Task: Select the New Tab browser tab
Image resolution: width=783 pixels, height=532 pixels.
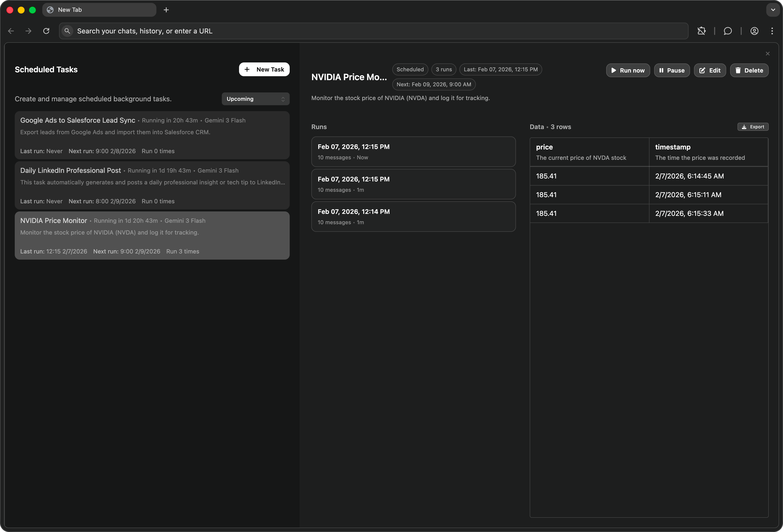Action: pyautogui.click(x=99, y=10)
